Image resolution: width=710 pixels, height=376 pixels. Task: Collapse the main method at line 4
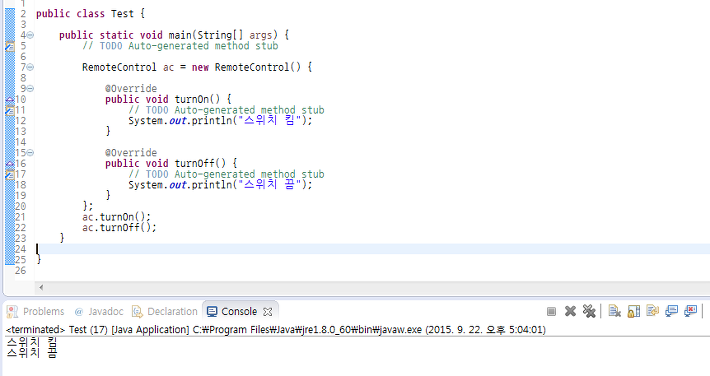coord(30,35)
